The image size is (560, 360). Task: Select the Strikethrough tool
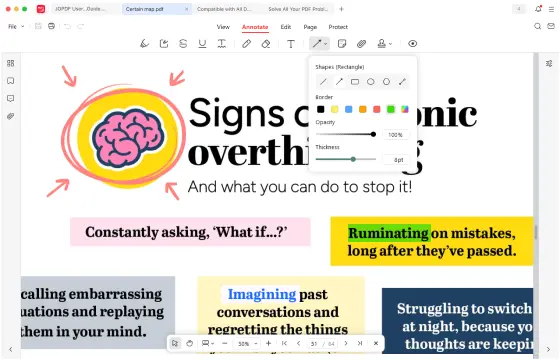(x=183, y=44)
